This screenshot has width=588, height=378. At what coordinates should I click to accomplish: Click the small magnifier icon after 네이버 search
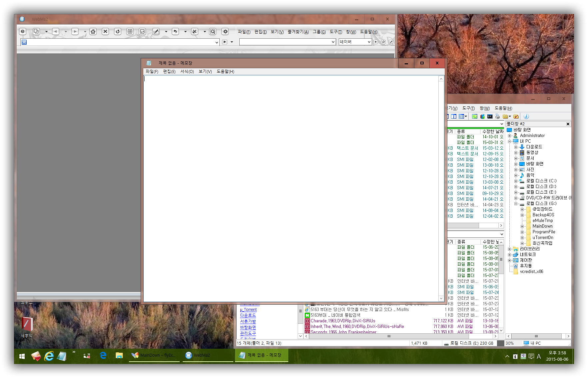coord(383,42)
